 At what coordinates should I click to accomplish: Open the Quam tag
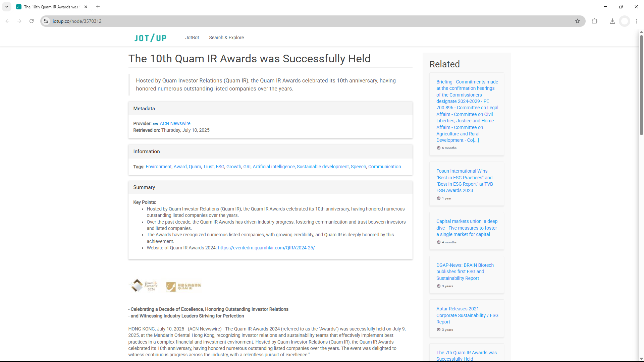click(195, 167)
